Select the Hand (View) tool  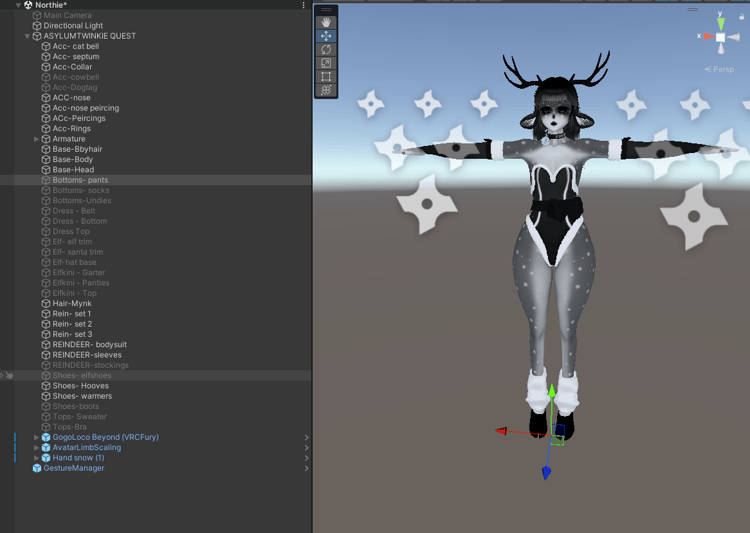326,22
